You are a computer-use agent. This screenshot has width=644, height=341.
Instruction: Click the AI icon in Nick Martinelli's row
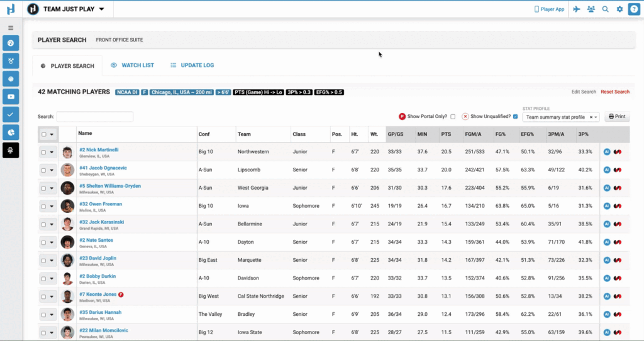point(607,151)
